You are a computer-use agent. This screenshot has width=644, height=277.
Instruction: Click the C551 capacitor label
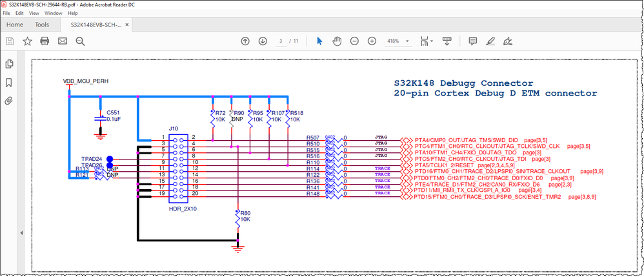pyautogui.click(x=114, y=112)
